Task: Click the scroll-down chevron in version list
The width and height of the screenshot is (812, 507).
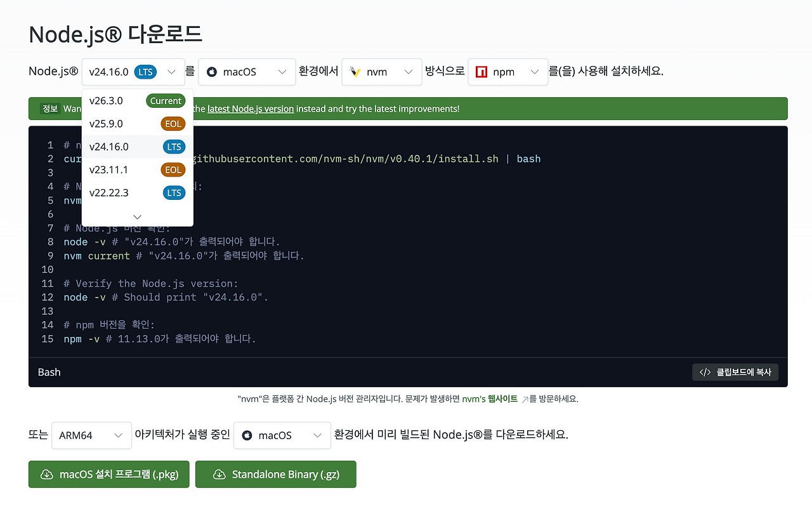Action: pyautogui.click(x=138, y=216)
